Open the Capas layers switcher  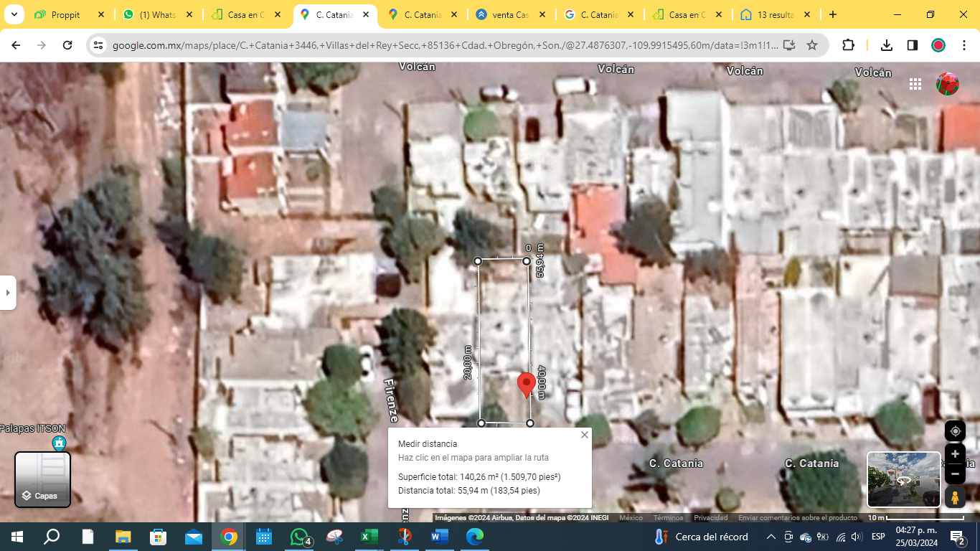click(x=43, y=479)
